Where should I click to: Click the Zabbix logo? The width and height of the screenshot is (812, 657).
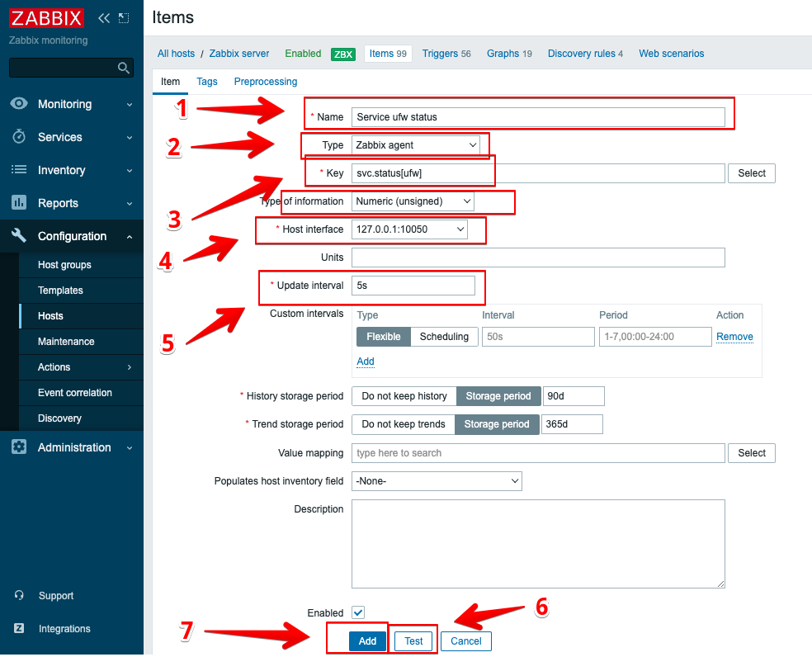click(x=46, y=17)
